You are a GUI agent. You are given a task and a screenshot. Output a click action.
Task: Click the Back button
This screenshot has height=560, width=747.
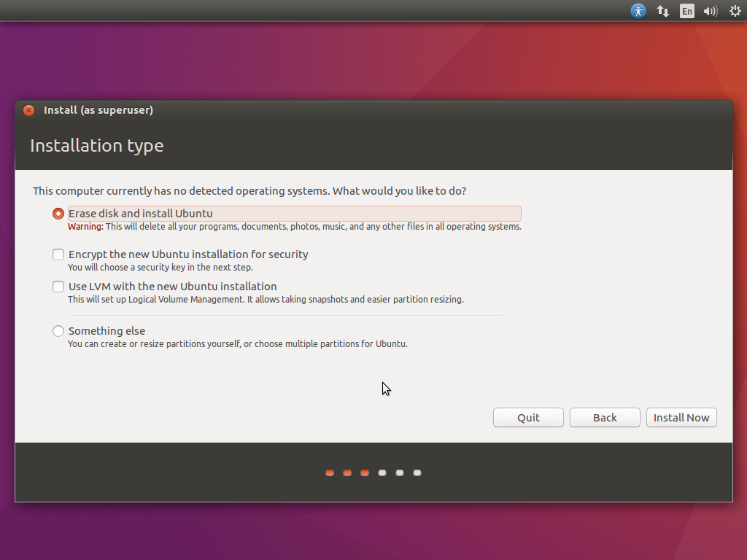click(605, 417)
